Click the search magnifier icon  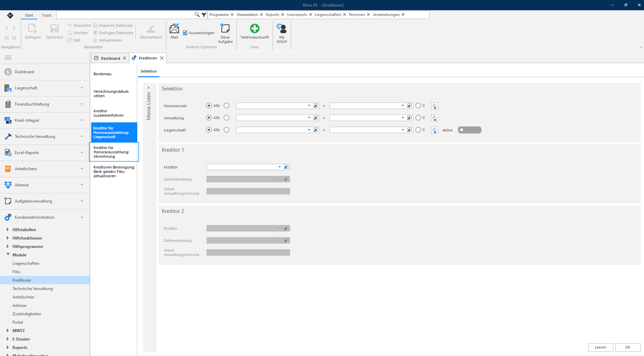[197, 15]
